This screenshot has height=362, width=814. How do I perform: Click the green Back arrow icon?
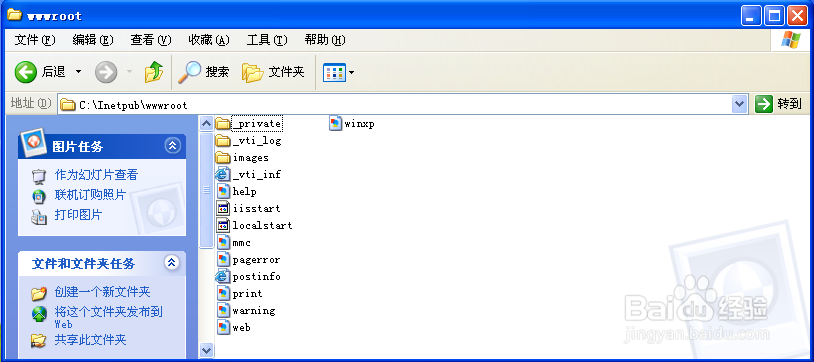click(x=25, y=72)
